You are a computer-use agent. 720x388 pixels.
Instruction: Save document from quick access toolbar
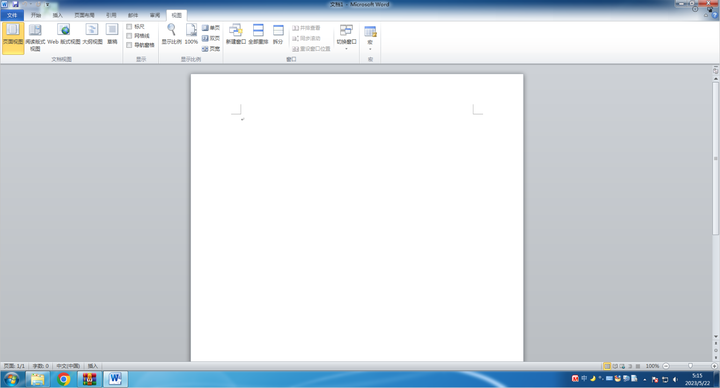coord(15,4)
